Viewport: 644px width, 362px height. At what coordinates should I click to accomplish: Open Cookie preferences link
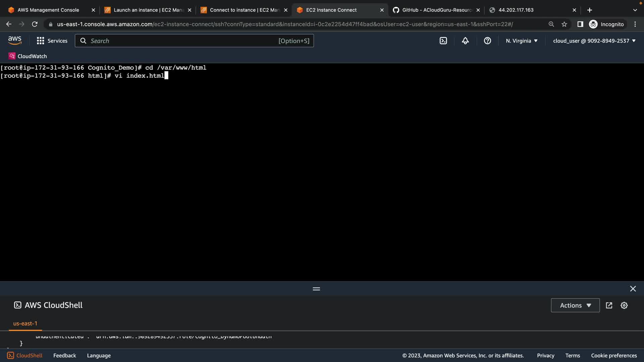tap(613, 356)
